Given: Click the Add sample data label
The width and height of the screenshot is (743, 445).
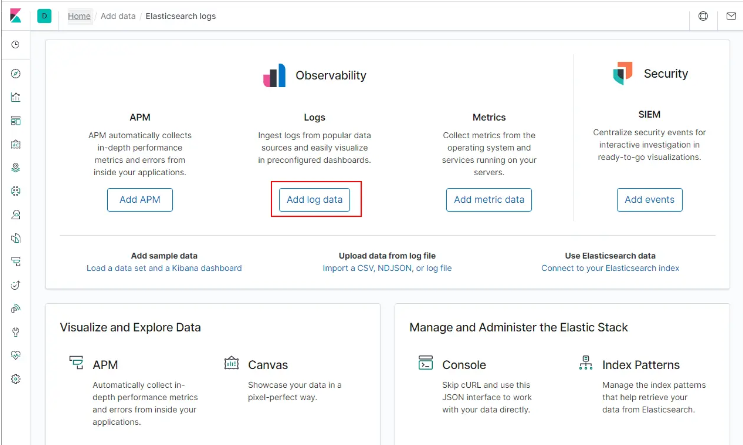Looking at the screenshot, I should pos(164,256).
